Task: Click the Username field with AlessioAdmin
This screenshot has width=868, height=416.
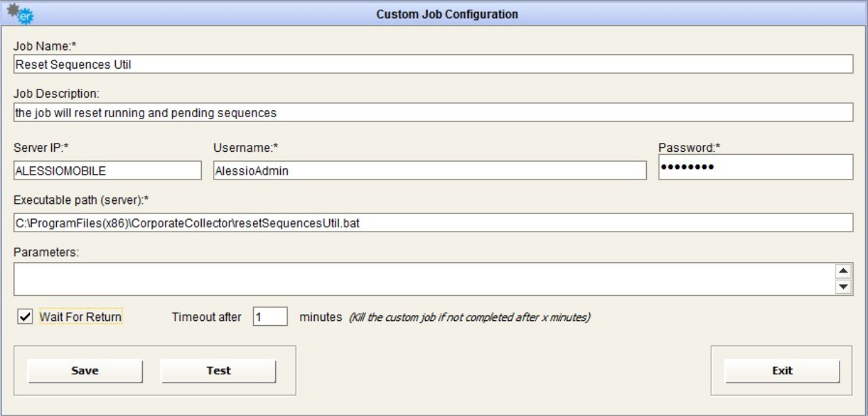Action: click(x=430, y=171)
